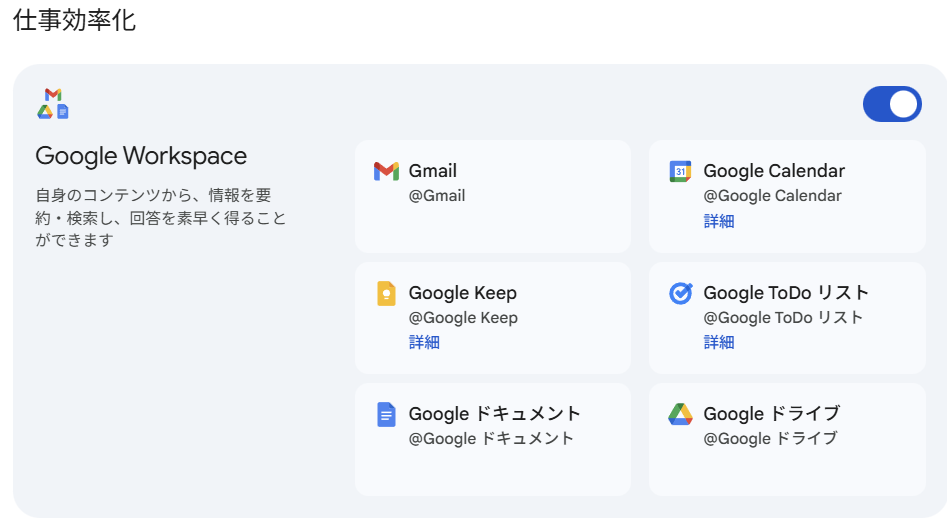The height and width of the screenshot is (524, 947).
Task: Click the Google ドキュメント card title
Action: click(495, 414)
